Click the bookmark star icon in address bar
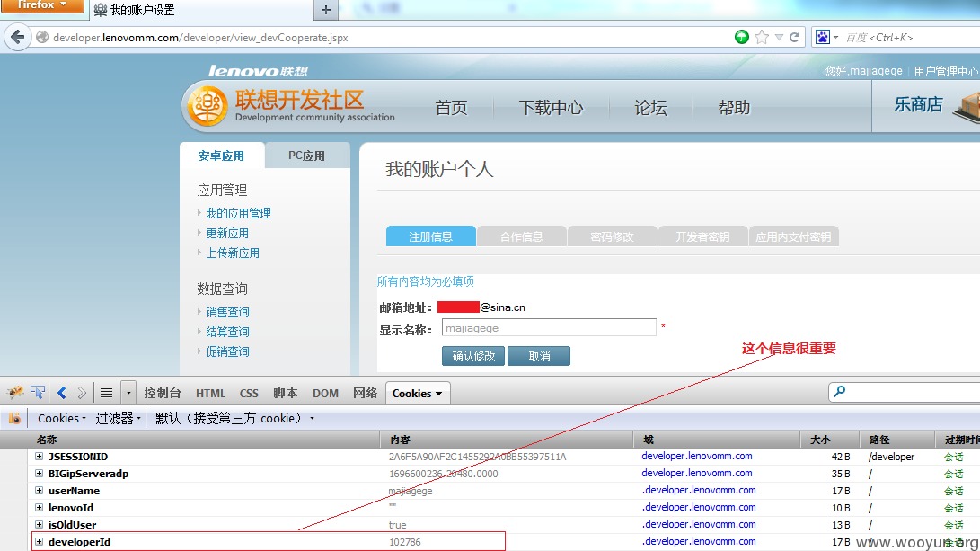Viewport: 980px width, 551px height. (761, 37)
